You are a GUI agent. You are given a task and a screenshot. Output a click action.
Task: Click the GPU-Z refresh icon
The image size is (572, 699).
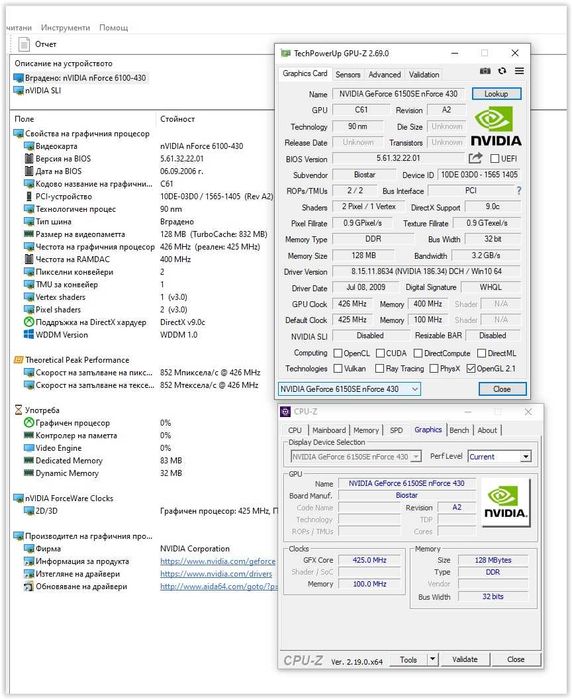pyautogui.click(x=502, y=71)
